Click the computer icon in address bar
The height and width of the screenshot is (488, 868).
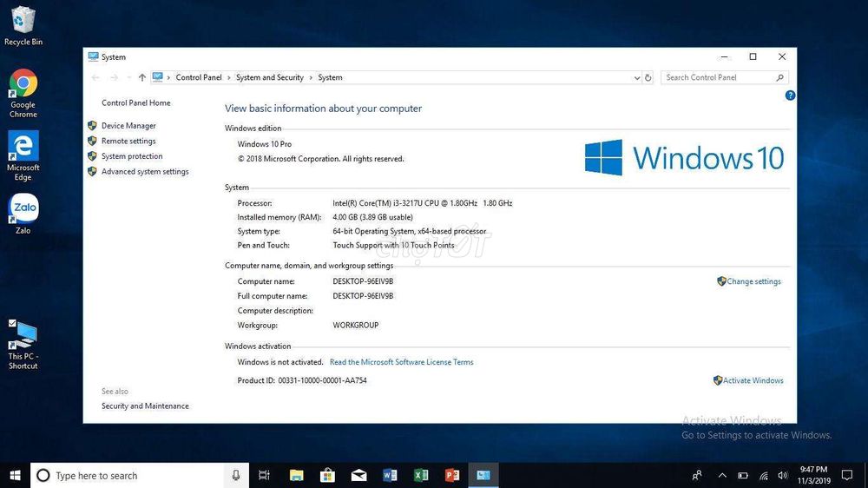[x=158, y=77]
